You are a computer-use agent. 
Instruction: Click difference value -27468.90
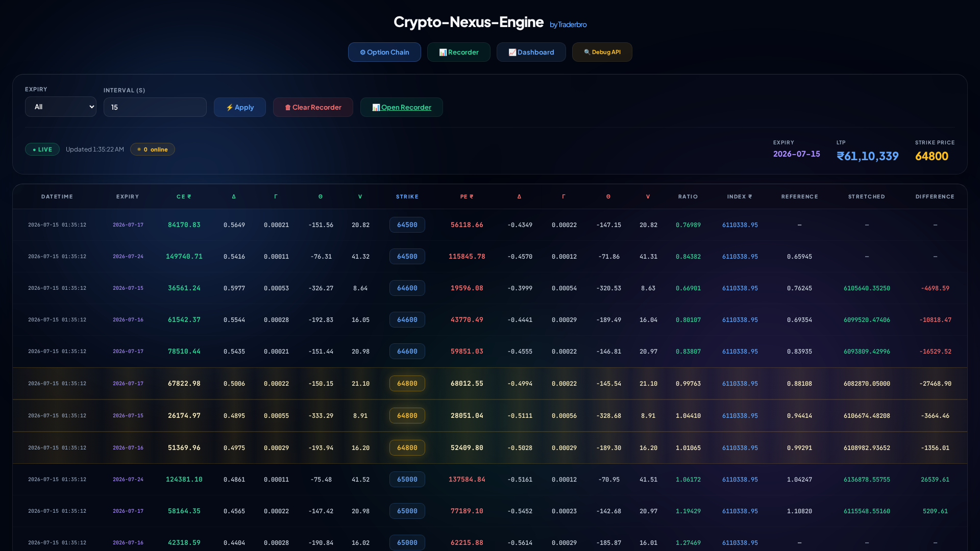pyautogui.click(x=935, y=384)
